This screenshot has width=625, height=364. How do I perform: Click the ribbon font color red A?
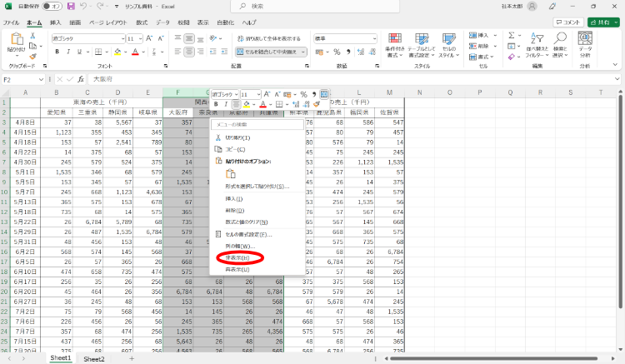[135, 52]
